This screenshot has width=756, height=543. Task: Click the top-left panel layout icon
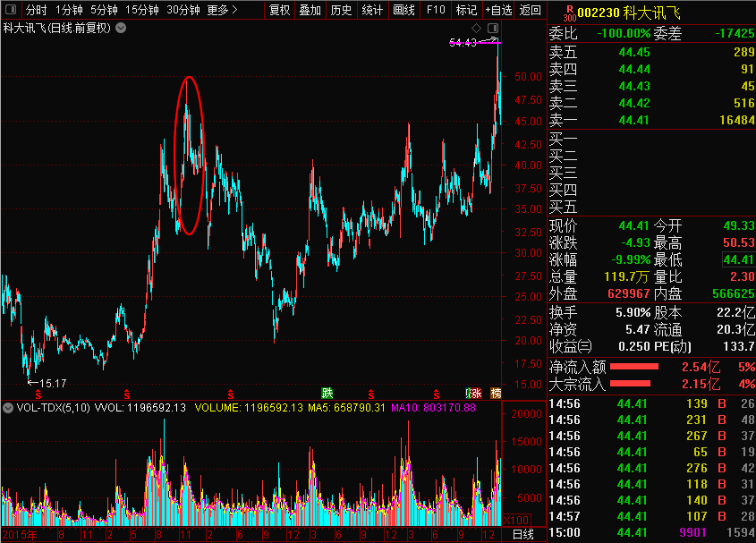pyautogui.click(x=10, y=11)
